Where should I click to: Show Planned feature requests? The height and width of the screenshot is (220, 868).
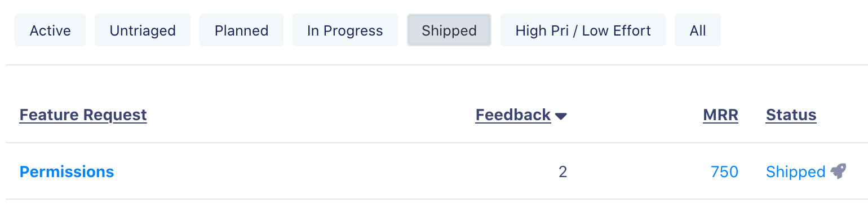(241, 30)
